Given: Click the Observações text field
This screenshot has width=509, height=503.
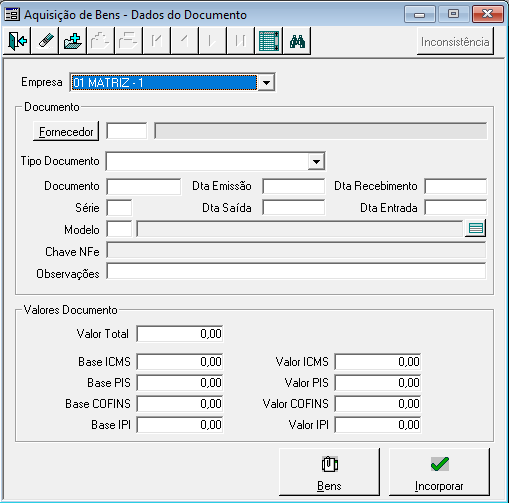Looking at the screenshot, I should [296, 271].
